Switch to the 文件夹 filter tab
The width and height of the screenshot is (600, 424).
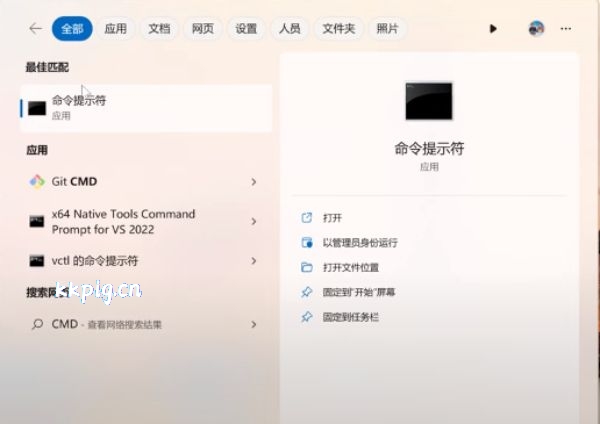click(x=339, y=29)
